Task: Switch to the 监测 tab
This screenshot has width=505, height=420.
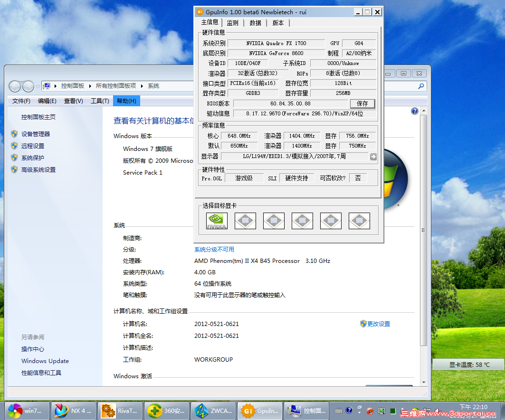Action: (232, 23)
